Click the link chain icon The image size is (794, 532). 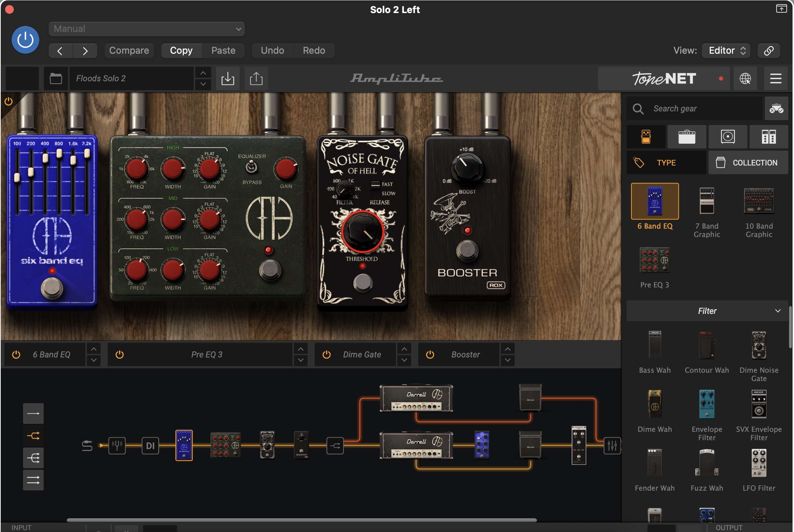pos(769,50)
